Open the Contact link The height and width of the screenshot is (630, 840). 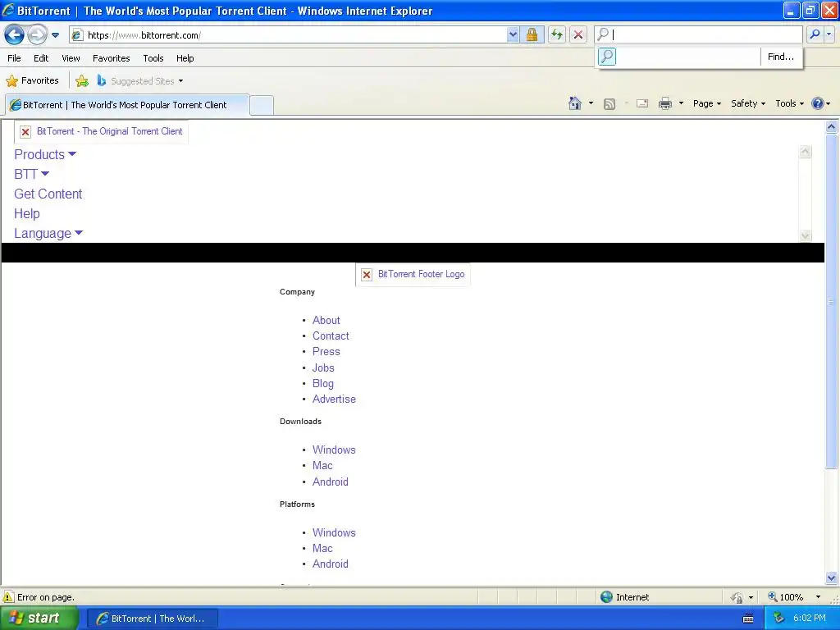coord(331,336)
